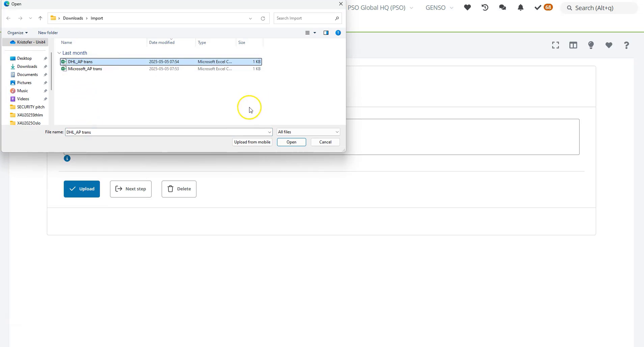Open recent history in the top bar

click(x=485, y=7)
